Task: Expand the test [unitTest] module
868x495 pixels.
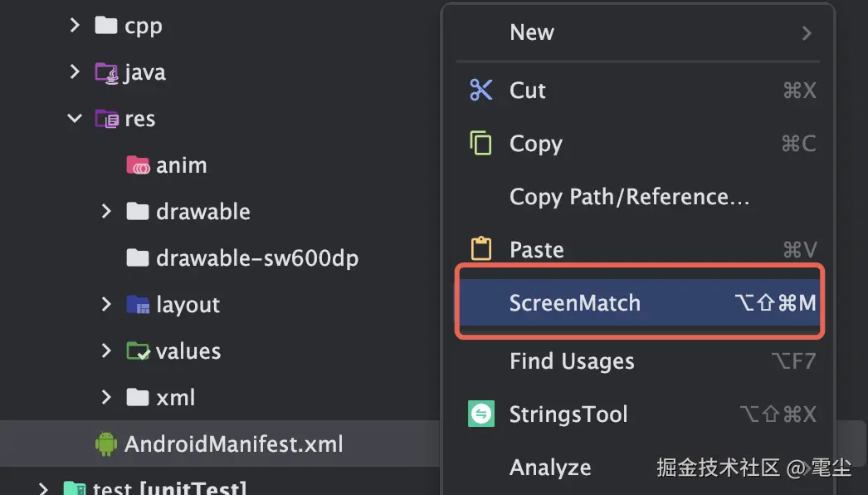Action: (x=43, y=488)
